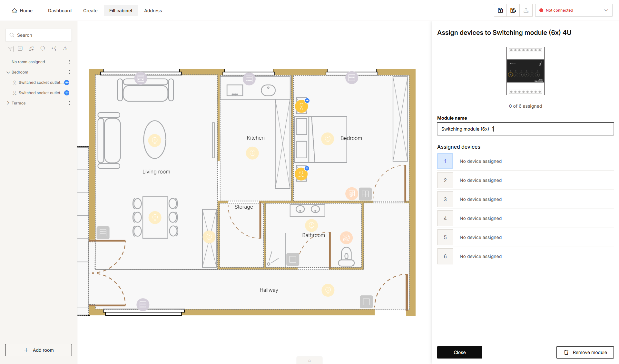619x364 pixels.
Task: Select the Fill cabinet tab
Action: pyautogui.click(x=121, y=11)
